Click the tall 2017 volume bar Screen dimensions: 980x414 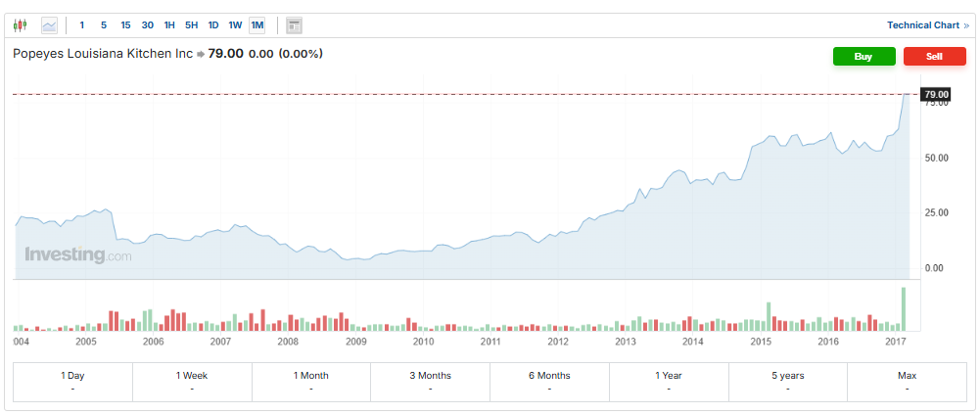(x=903, y=308)
